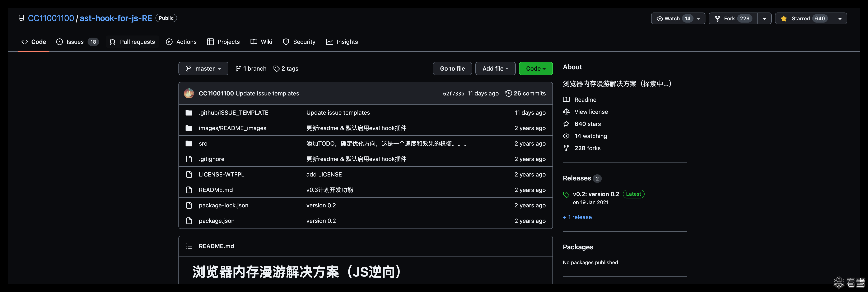Viewport: 868px width, 292px height.
Task: Click the Watch button
Action: click(678, 19)
